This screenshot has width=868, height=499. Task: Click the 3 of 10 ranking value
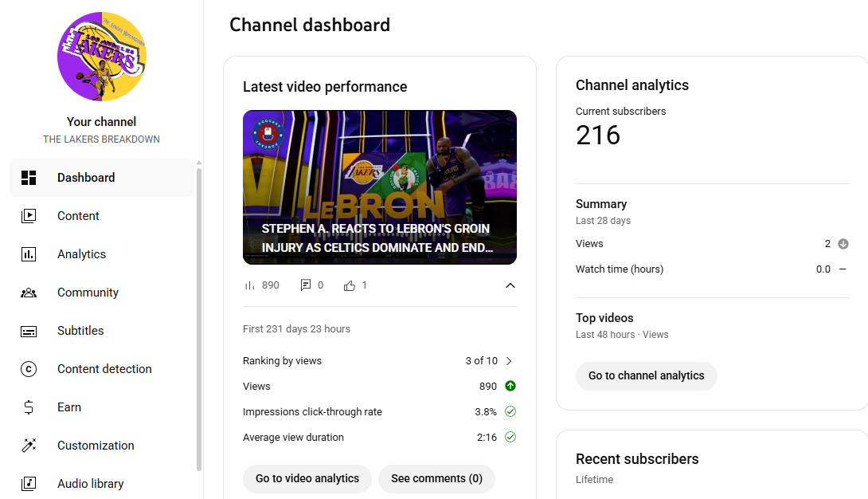[x=481, y=361]
